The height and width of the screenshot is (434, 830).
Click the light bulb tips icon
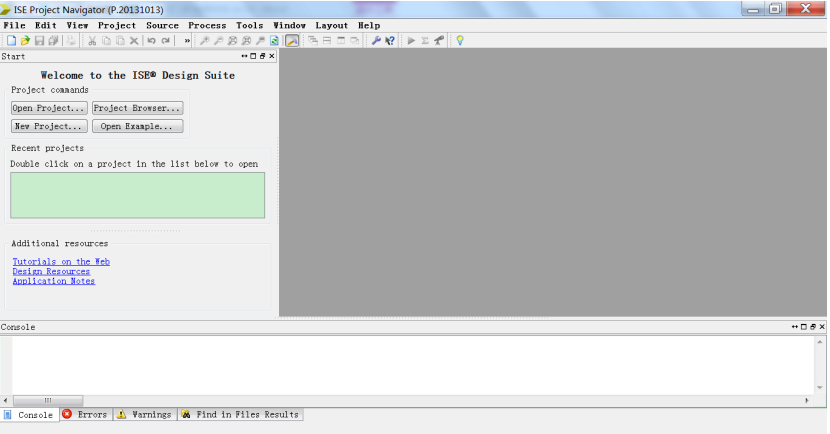tap(460, 41)
